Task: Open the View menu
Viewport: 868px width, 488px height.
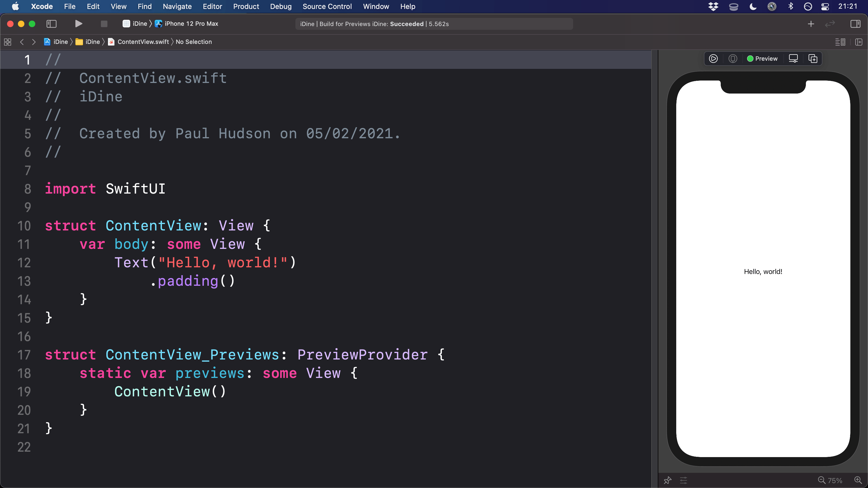Action: 119,7
